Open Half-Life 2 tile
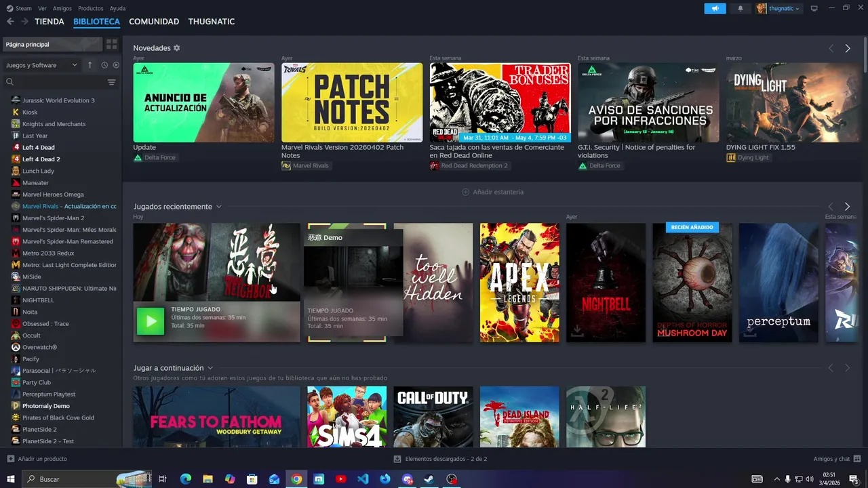 click(x=606, y=417)
